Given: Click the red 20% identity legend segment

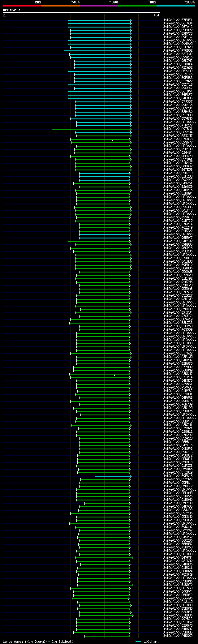Looking at the screenshot, I should (x=22, y=6).
